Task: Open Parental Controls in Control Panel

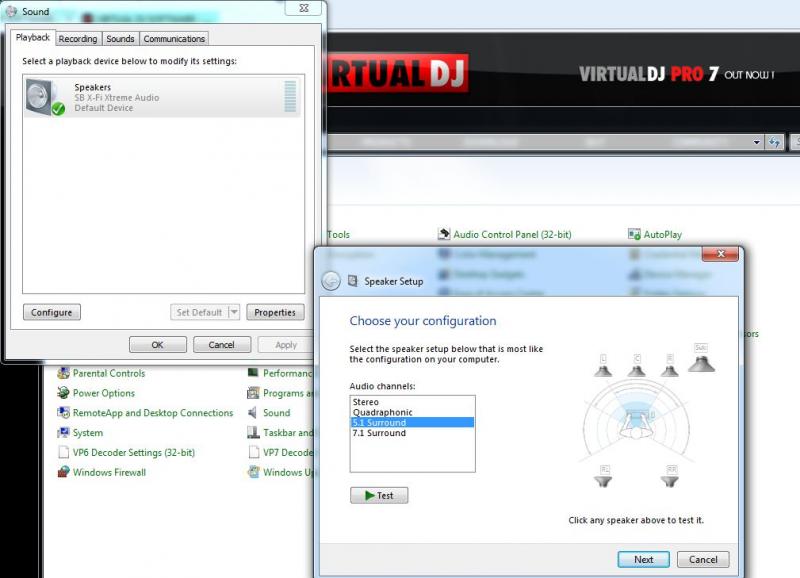Action: 109,373
